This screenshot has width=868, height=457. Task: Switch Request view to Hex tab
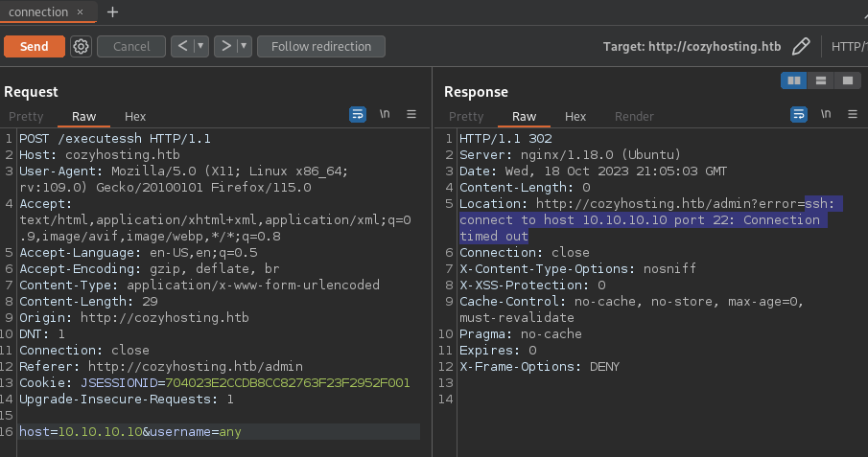135,117
